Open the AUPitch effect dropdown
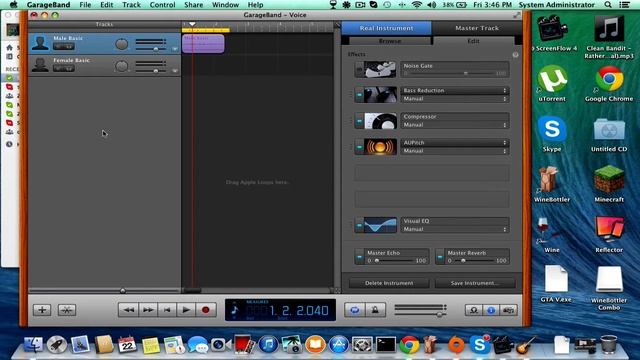This screenshot has height=360, width=640. (455, 142)
